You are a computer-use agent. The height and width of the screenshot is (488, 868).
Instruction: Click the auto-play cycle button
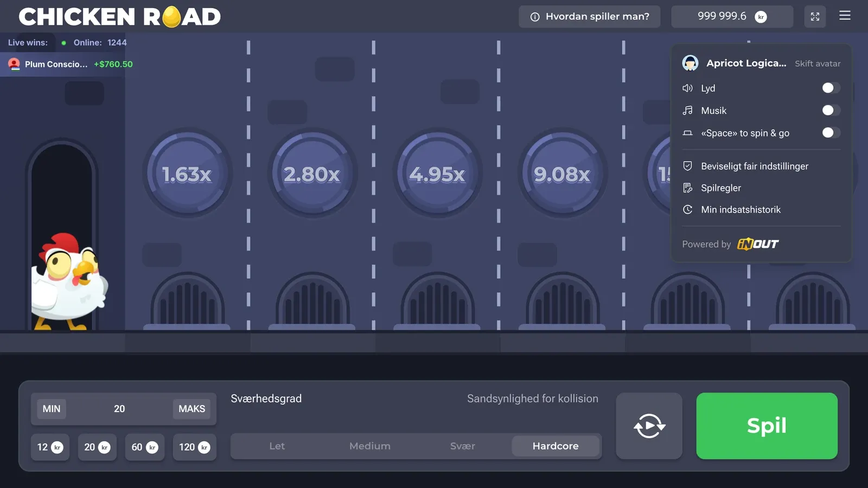point(649,426)
